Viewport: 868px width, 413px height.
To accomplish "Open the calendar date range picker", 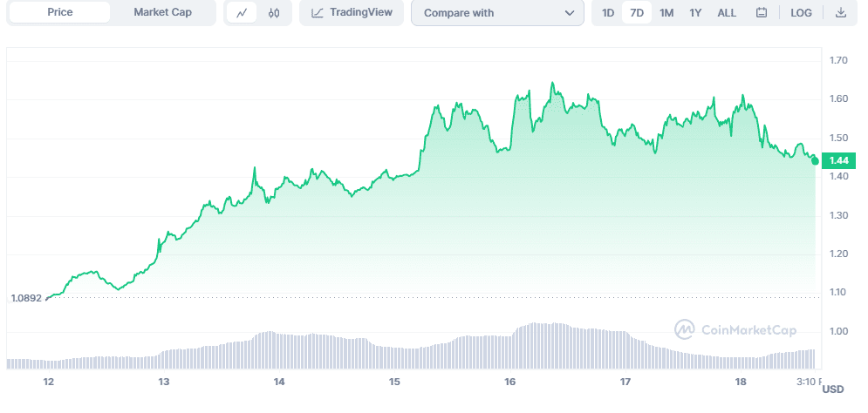I will pos(762,13).
